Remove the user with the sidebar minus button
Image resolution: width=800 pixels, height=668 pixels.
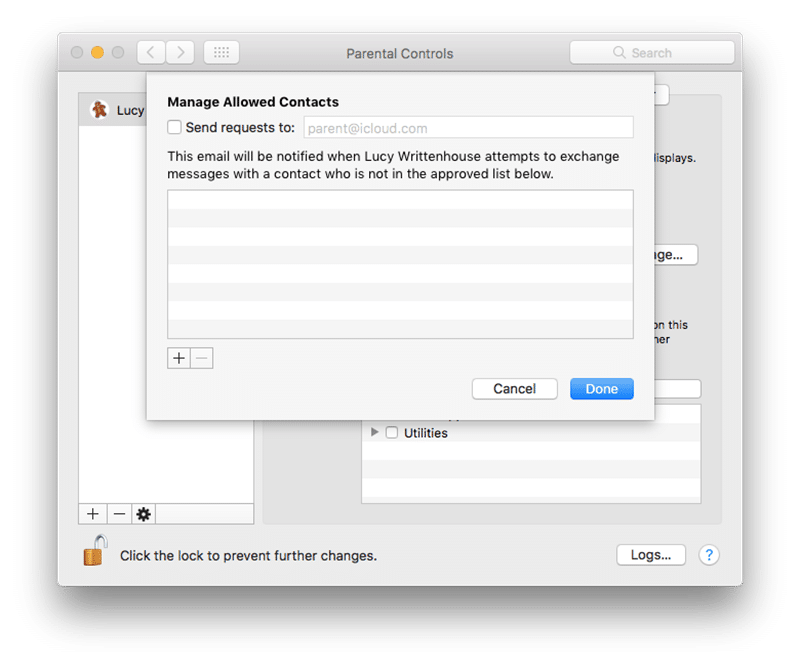coord(118,514)
